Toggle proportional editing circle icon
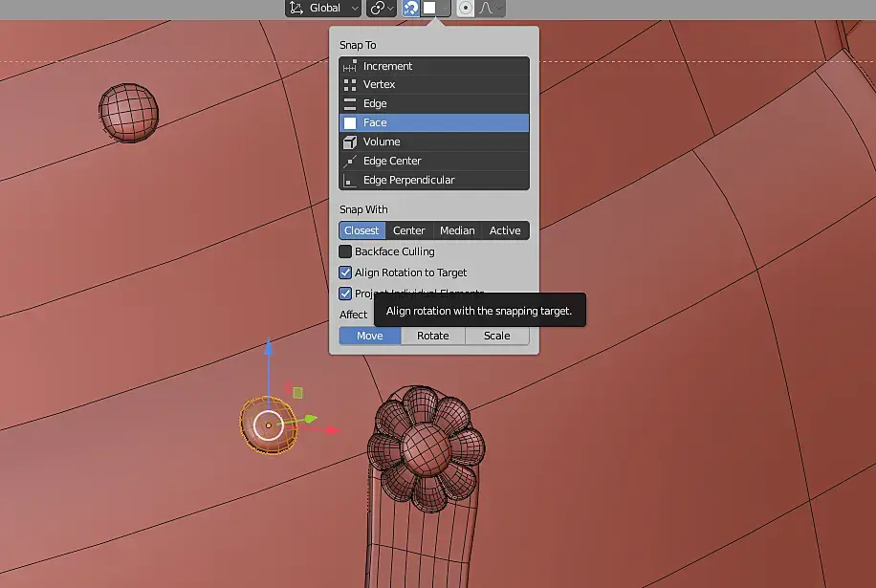Screen dimensions: 876x588 [466, 8]
